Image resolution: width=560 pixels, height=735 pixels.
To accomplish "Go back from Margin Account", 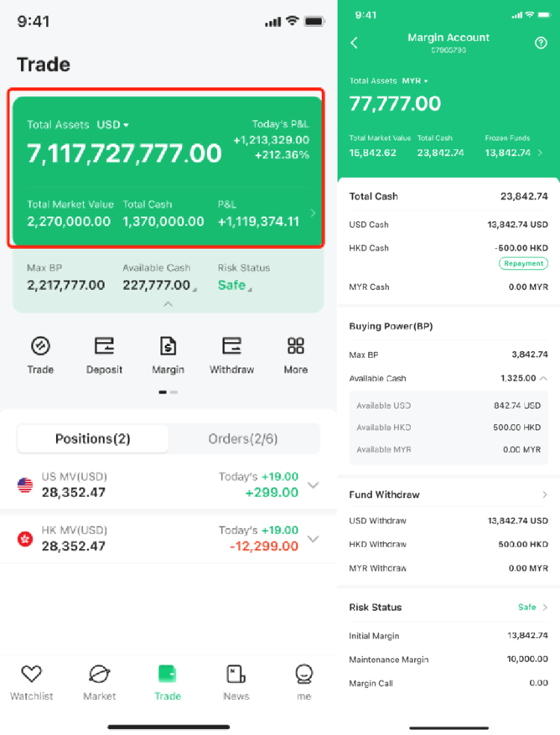I will click(x=355, y=43).
